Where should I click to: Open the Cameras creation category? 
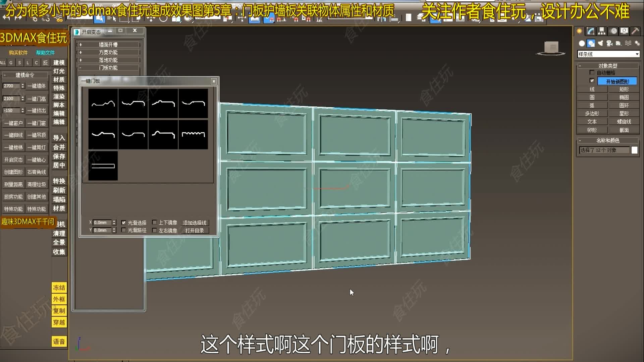(x=610, y=43)
